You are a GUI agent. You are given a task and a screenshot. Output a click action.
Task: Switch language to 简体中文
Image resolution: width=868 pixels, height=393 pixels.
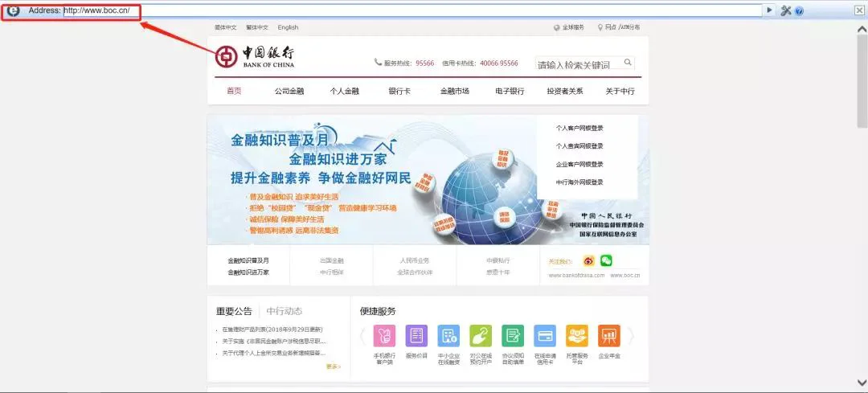pyautogui.click(x=225, y=27)
